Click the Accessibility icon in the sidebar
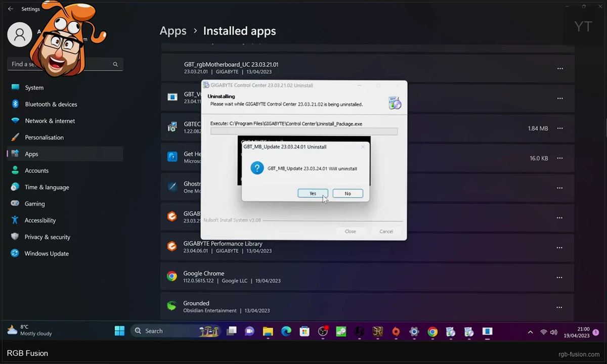This screenshot has height=364, width=607. tap(15, 220)
